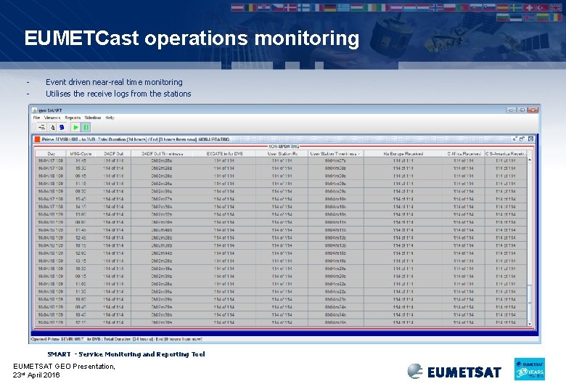The height and width of the screenshot is (392, 566).
Task: Detach the Prime SEVIRI inner window
Action: pos(522,139)
